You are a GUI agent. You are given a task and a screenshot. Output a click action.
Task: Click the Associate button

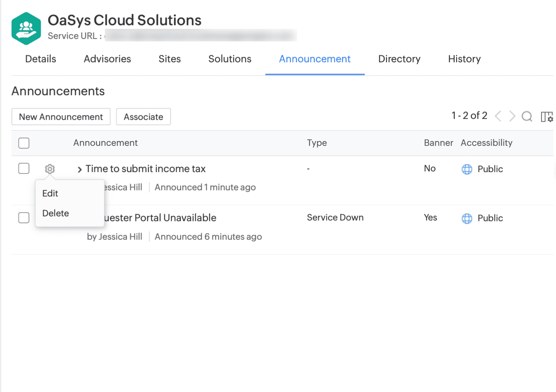click(143, 117)
